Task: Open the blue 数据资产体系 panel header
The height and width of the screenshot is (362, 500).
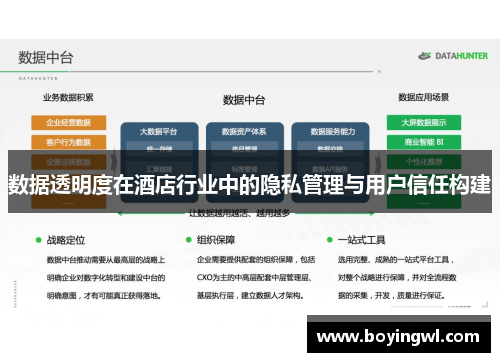Action: coord(244,132)
